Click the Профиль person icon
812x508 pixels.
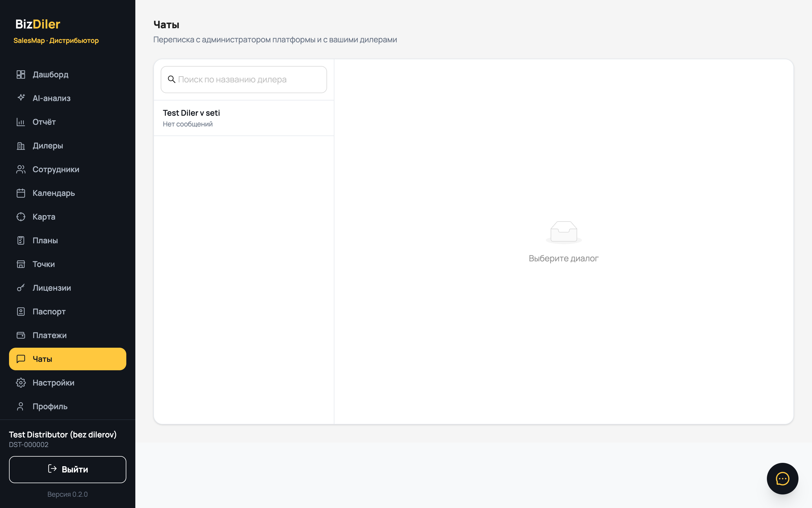point(21,406)
